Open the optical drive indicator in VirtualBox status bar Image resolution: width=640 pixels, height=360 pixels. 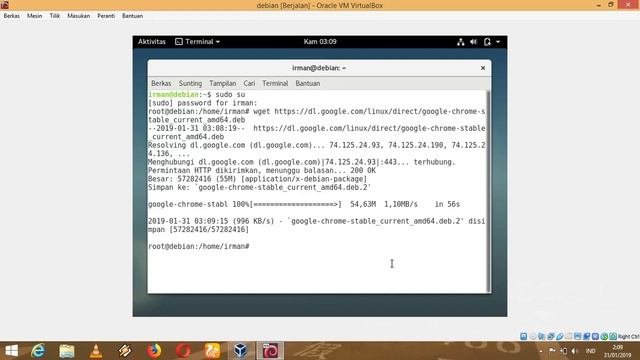[533, 336]
